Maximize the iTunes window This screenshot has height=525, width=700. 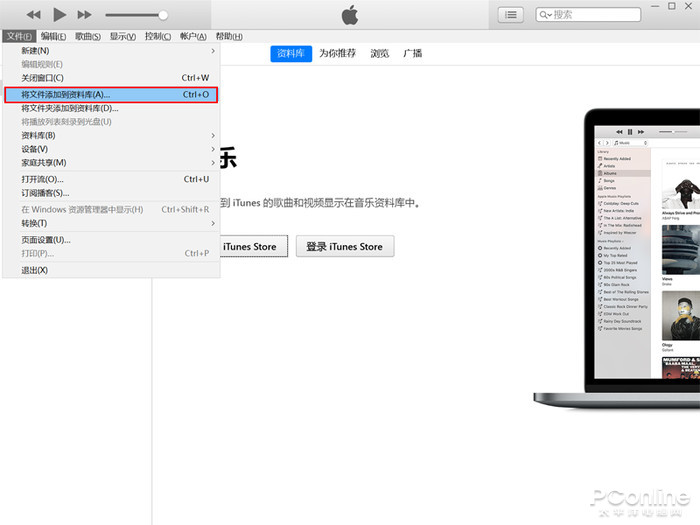coord(672,6)
